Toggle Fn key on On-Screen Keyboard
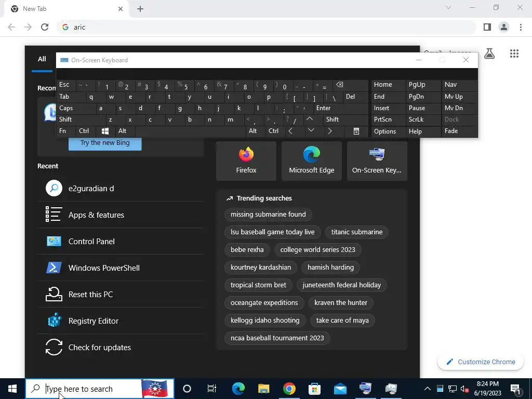Viewport: 532px width, 399px height. [66, 131]
